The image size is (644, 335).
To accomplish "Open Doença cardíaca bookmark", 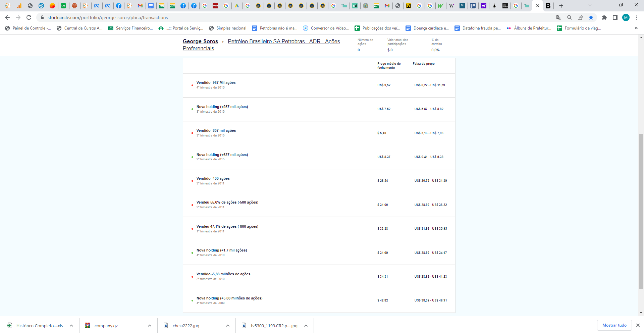I will [427, 28].
